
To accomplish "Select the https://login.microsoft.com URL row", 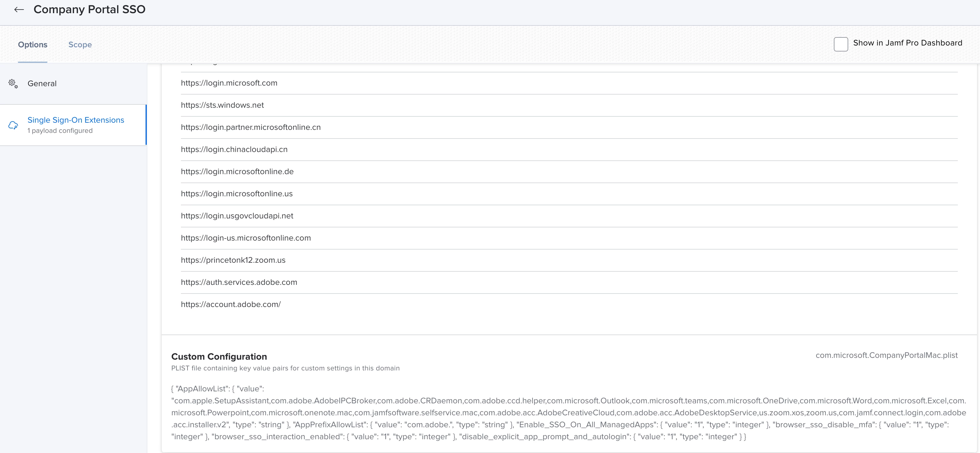I will click(569, 83).
